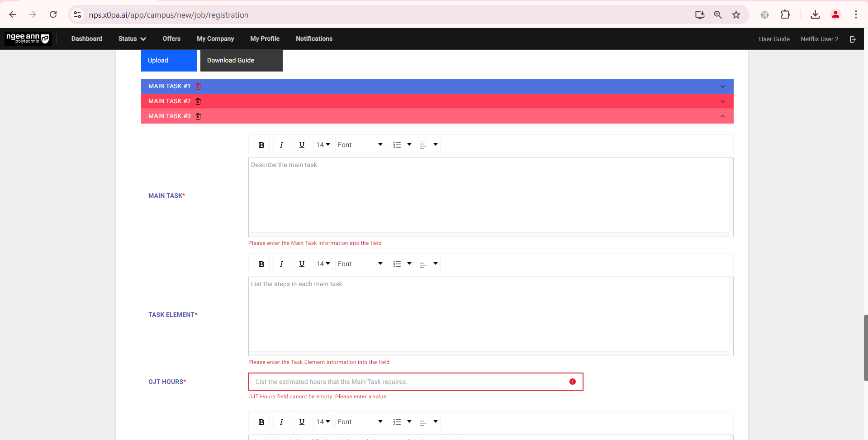This screenshot has width=868, height=440.
Task: Open the list style icon in bottom editor
Action: coord(402,421)
